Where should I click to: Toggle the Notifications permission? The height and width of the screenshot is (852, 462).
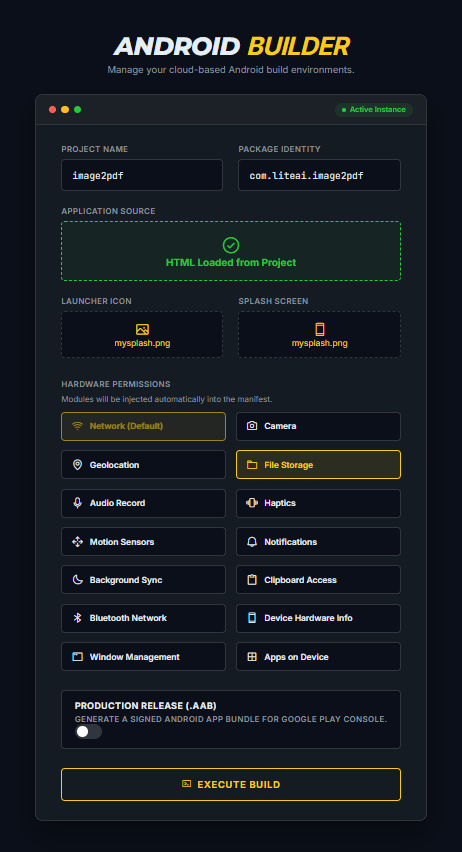(319, 542)
